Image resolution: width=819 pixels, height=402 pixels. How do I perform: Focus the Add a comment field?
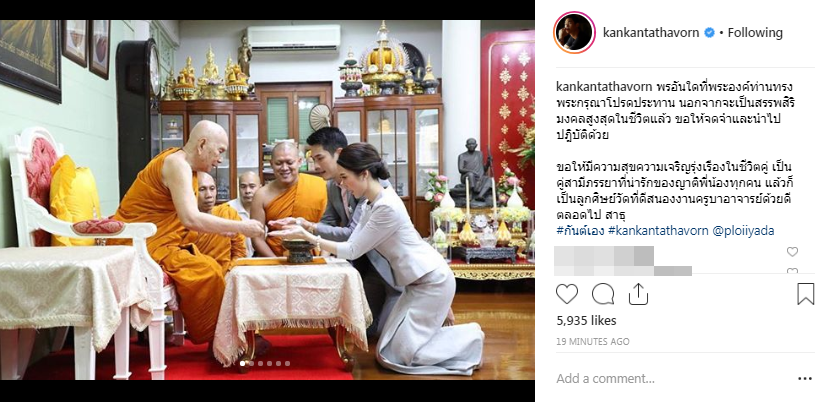click(x=671, y=379)
